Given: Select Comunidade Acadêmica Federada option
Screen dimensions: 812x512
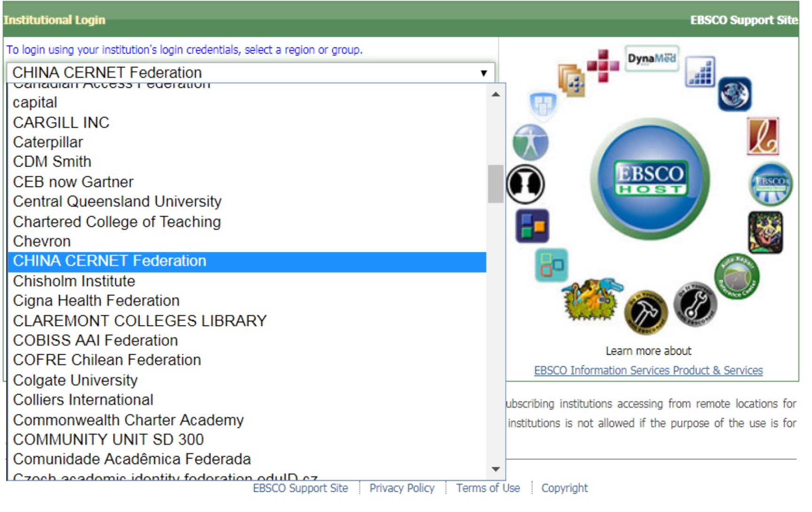Looking at the screenshot, I should pos(247,459).
